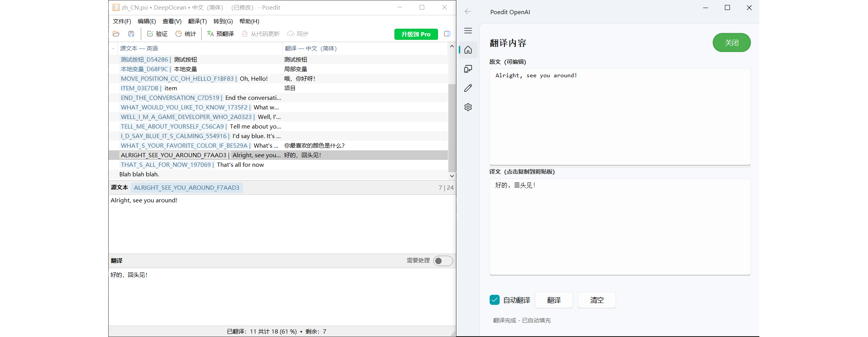This screenshot has width=868, height=337.
Task: Click the green 关闭 button
Action: point(731,42)
